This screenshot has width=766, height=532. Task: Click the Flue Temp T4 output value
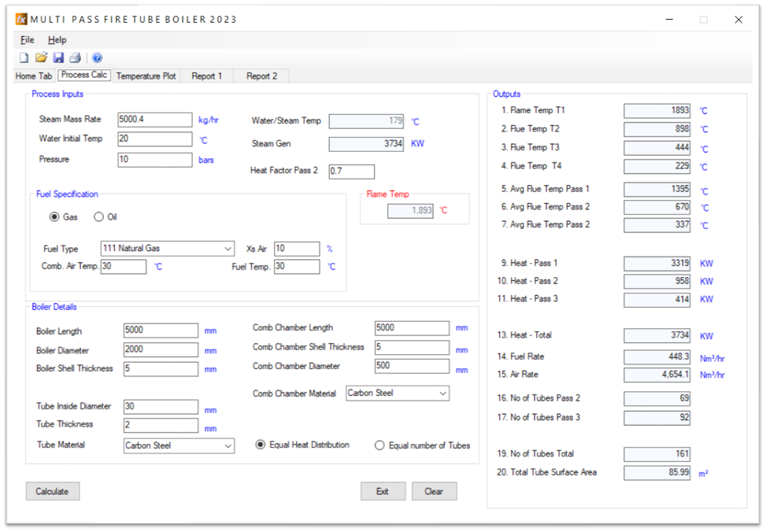pyautogui.click(x=657, y=167)
